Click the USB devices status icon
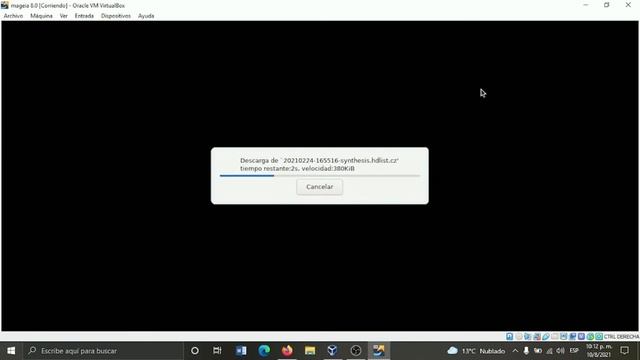 [546, 336]
